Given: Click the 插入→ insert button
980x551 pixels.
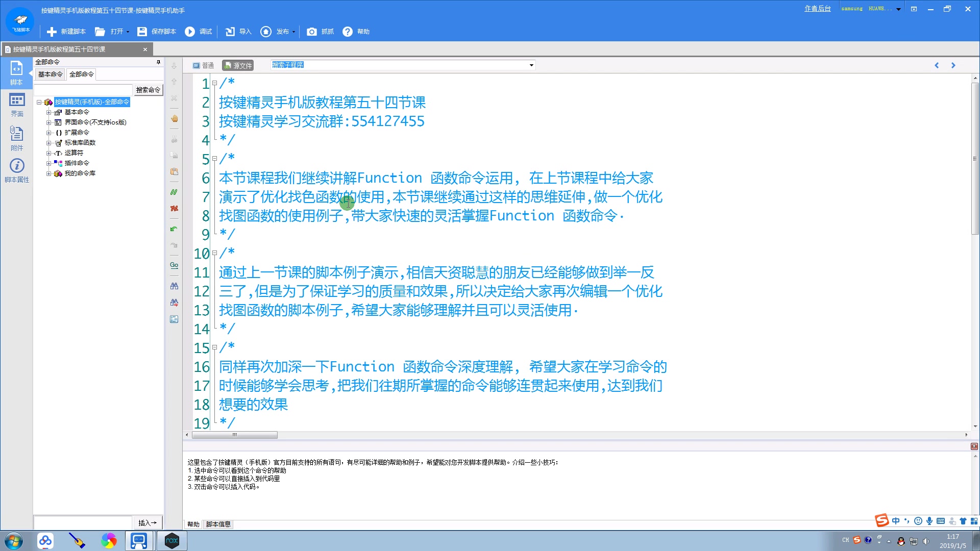Looking at the screenshot, I should point(148,523).
